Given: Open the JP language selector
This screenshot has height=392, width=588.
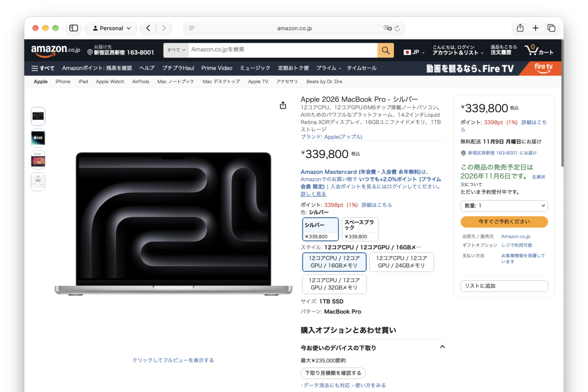Looking at the screenshot, I should (x=413, y=52).
